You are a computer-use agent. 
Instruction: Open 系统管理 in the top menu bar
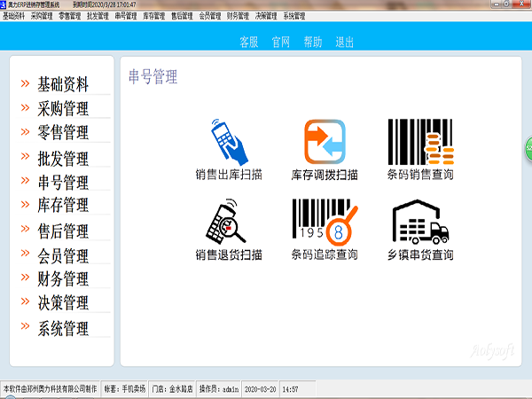pyautogui.click(x=293, y=16)
